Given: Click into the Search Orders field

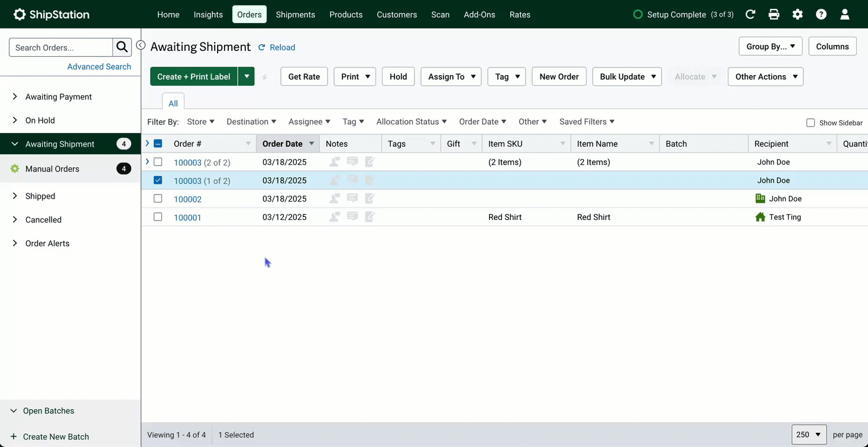Looking at the screenshot, I should [x=61, y=47].
